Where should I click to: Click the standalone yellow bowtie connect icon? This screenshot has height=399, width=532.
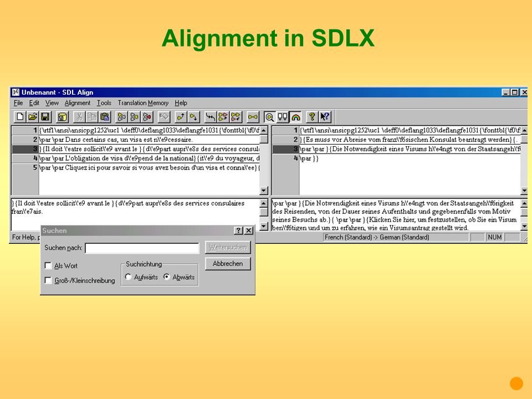pyautogui.click(x=253, y=117)
